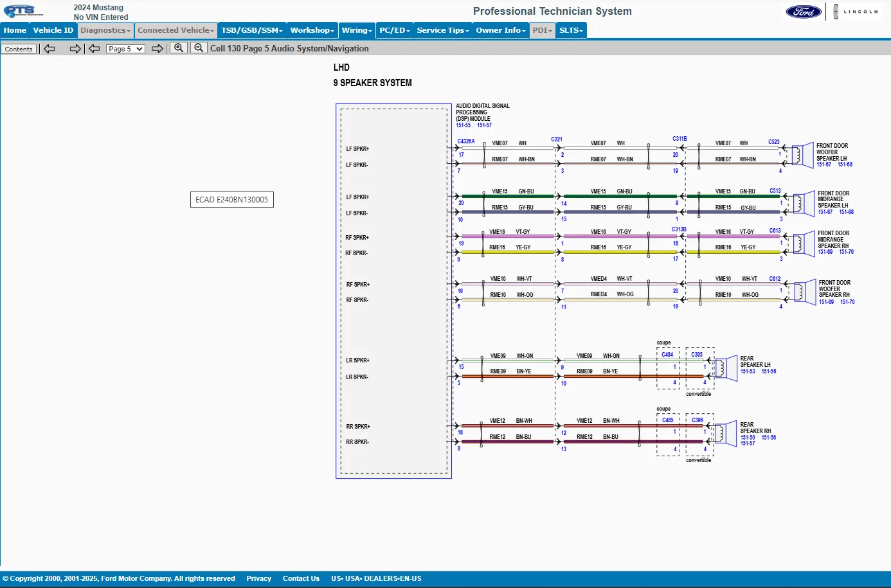Click the Ford oval logo
This screenshot has width=891, height=588.
(804, 12)
